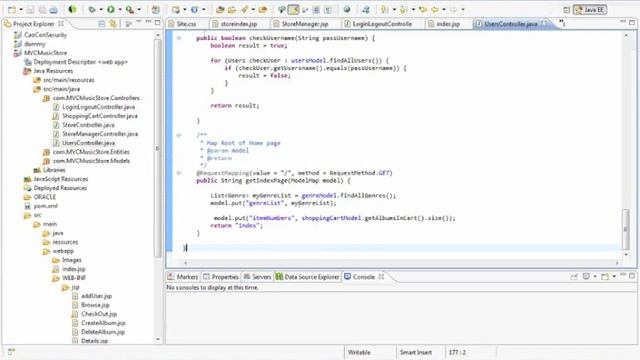Toggle Mark Occurrences in the toolbar
Image resolution: width=640 pixels, height=360 pixels.
click(293, 9)
